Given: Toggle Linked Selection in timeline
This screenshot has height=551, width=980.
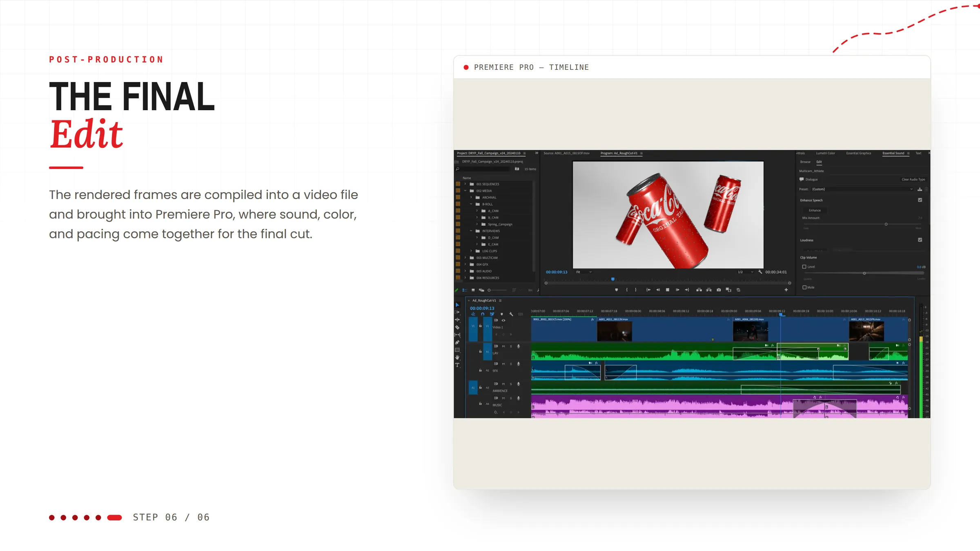Looking at the screenshot, I should [492, 314].
